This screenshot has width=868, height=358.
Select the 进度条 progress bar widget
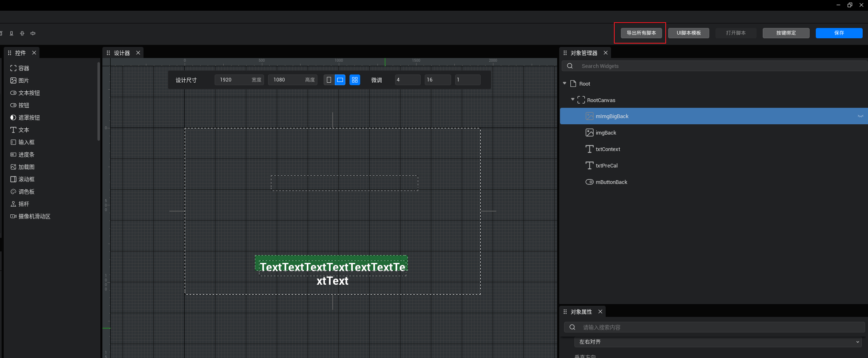point(23,155)
